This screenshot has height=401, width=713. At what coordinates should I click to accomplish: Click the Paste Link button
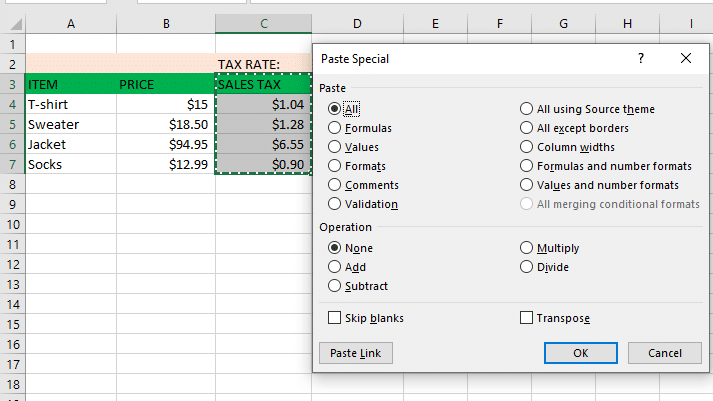tap(355, 353)
